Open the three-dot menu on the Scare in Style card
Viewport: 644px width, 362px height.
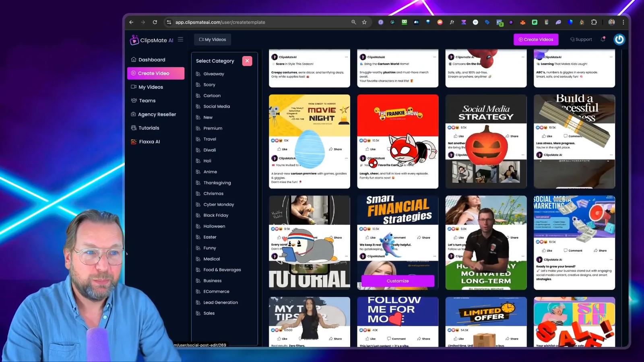click(x=346, y=57)
